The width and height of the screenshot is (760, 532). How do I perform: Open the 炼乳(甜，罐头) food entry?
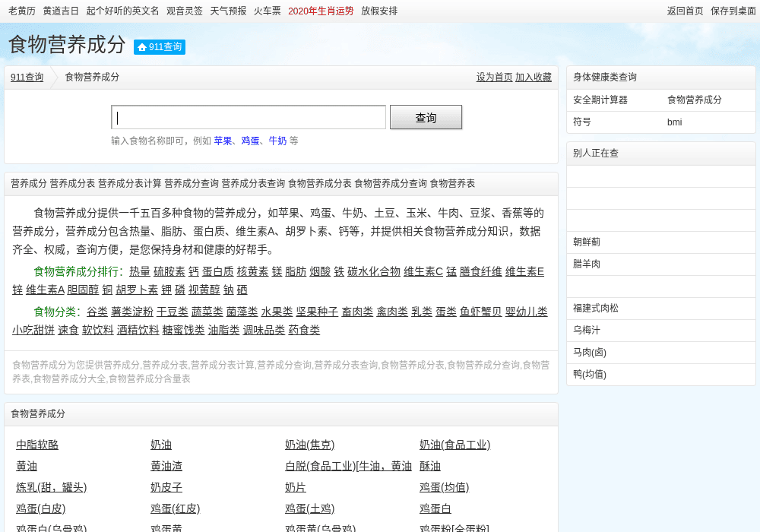coord(52,487)
